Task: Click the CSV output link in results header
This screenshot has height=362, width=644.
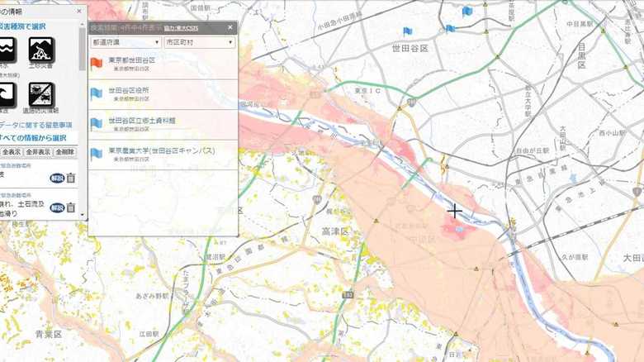Action: point(181,28)
